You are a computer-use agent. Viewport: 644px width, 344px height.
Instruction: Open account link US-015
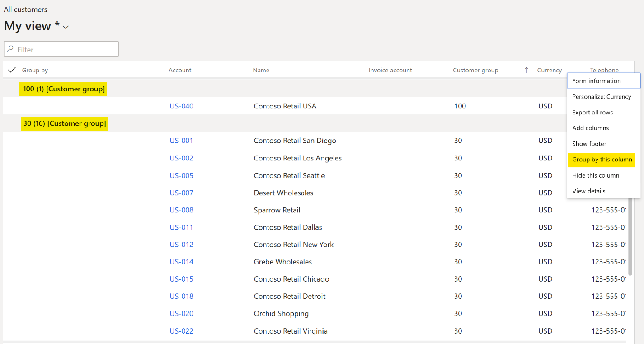[x=182, y=279]
